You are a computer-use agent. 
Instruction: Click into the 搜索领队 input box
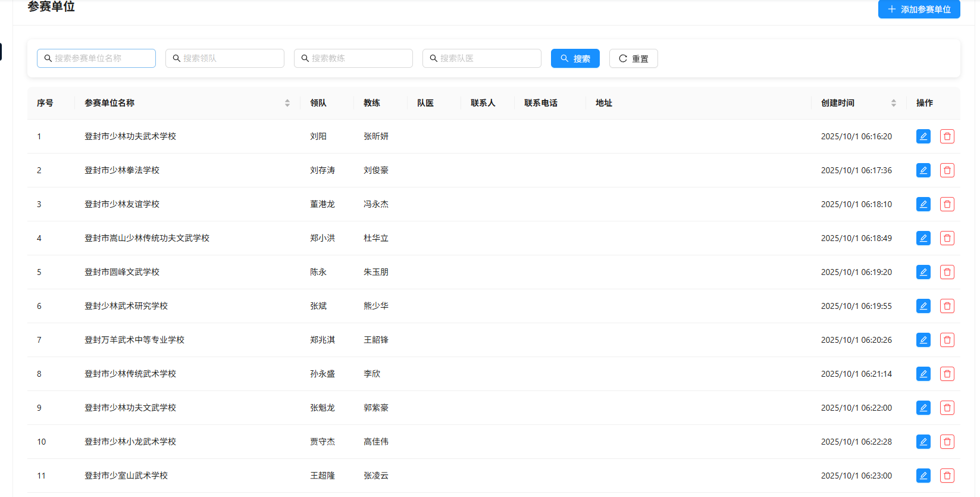[230, 58]
